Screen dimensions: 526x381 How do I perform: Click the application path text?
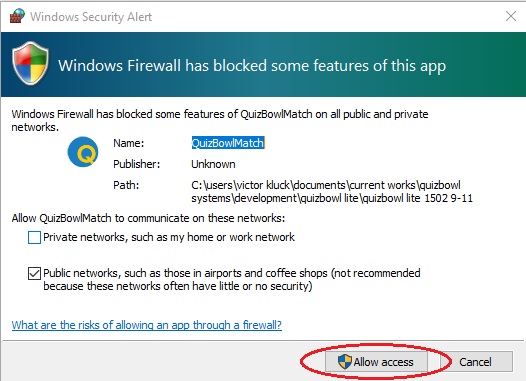(x=332, y=192)
